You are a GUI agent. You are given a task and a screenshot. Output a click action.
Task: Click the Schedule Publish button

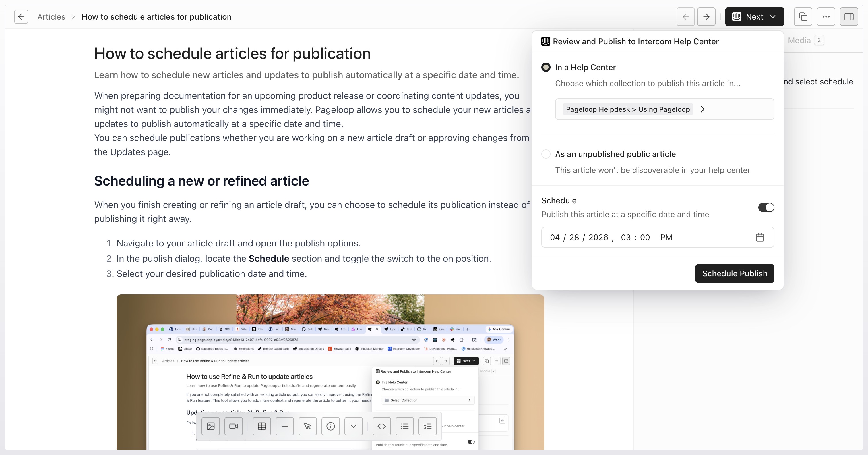pos(735,273)
